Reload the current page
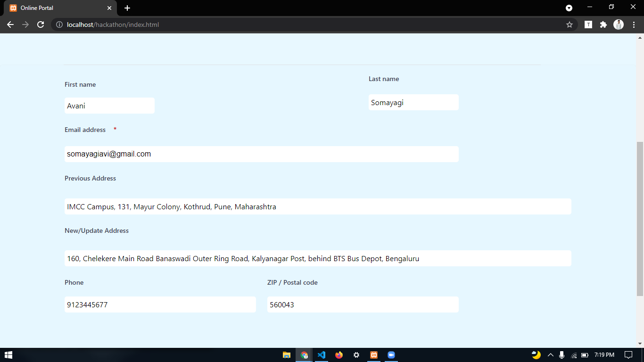644x362 pixels. pos(40,25)
